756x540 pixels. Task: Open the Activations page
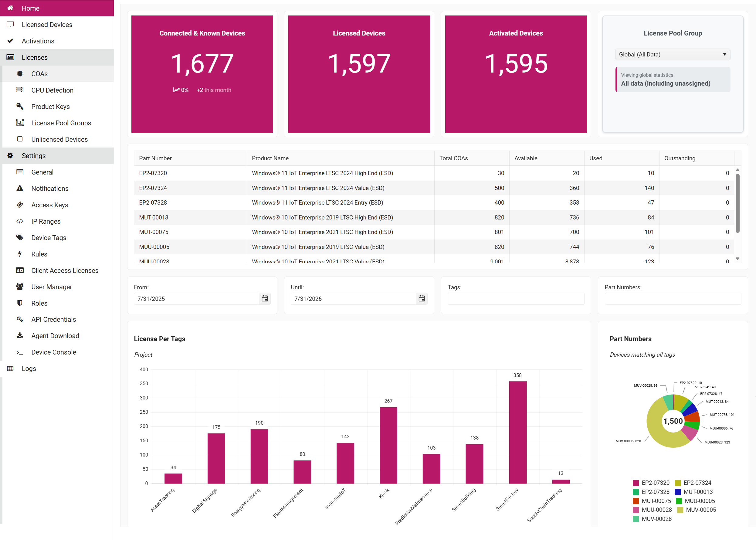pos(57,41)
